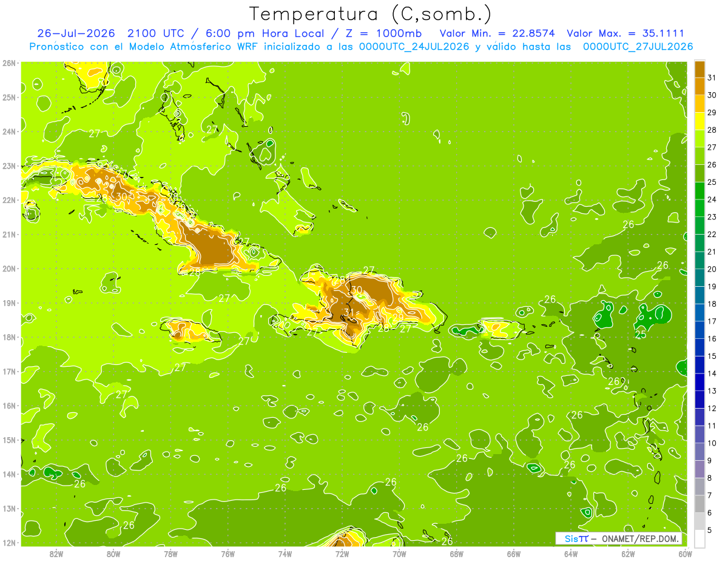728x562 pixels.
Task: Click the legend scale value '12'
Action: [712, 408]
